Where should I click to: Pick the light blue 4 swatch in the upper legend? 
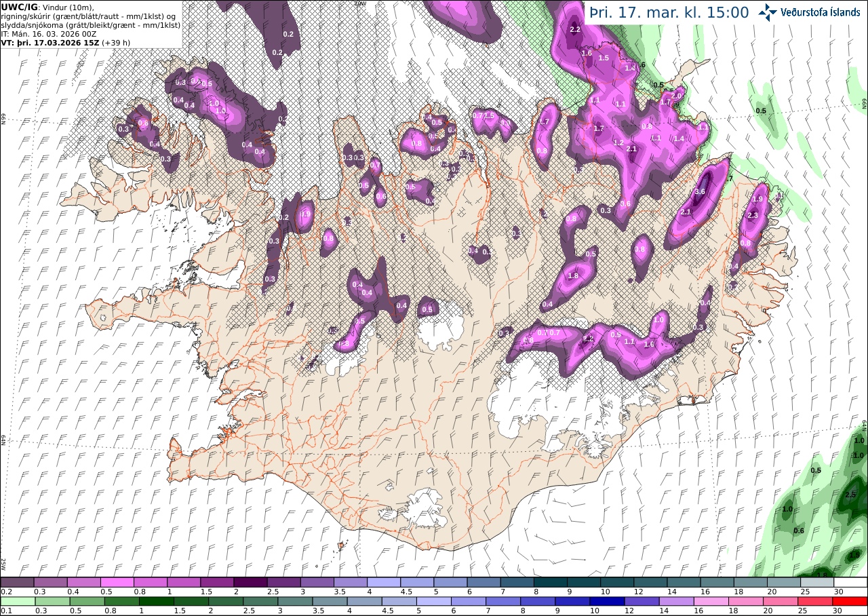click(384, 582)
